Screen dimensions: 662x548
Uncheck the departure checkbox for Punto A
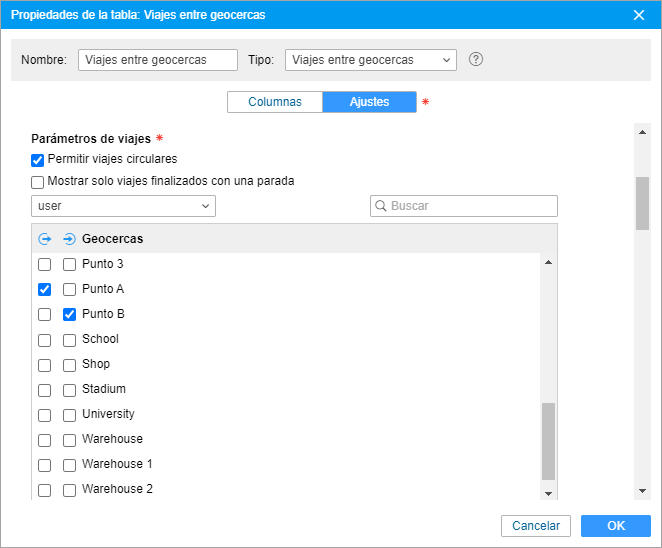[44, 289]
